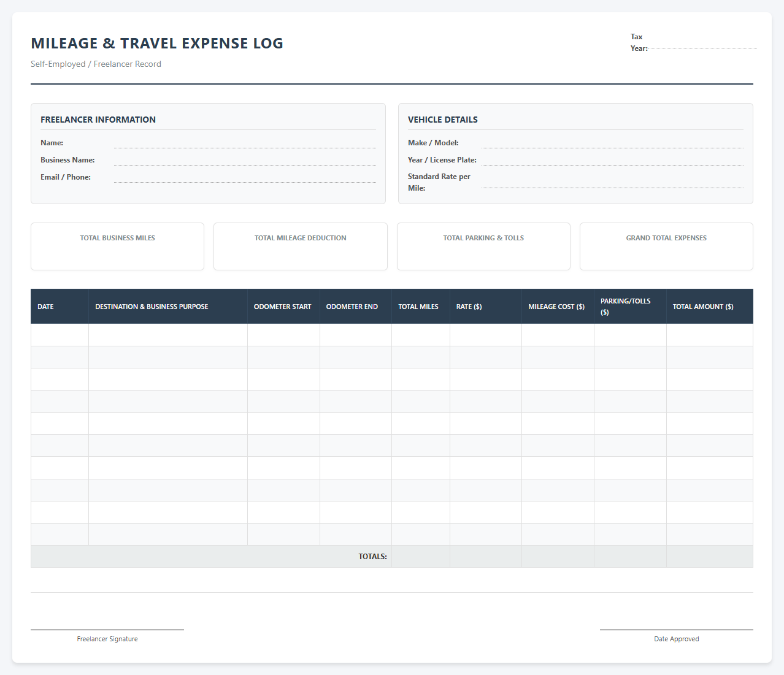Select the Total Parking & Tolls summary box
Screen dimensions: 784x675
click(483, 246)
